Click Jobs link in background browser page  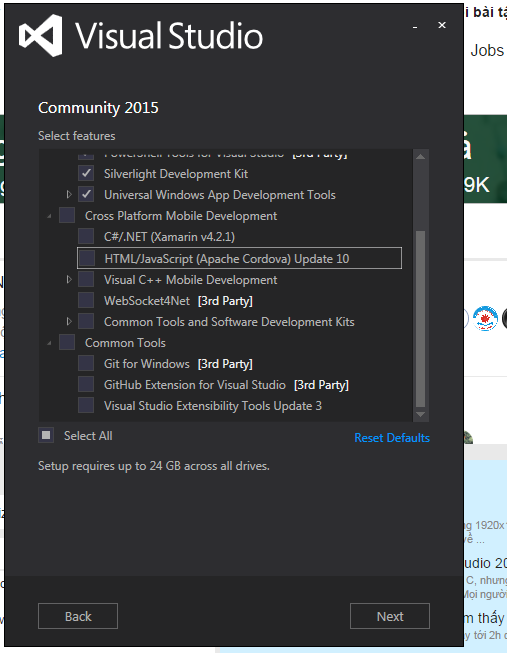(487, 51)
